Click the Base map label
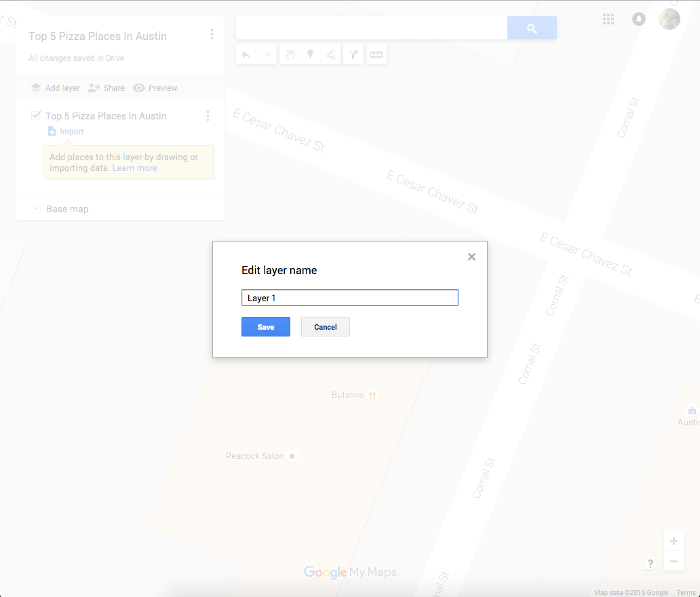700x597 pixels. pyautogui.click(x=67, y=209)
